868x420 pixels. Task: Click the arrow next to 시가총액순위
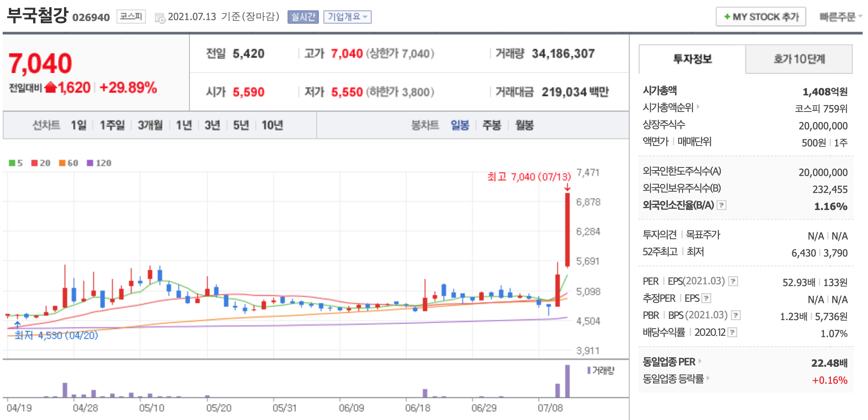click(x=698, y=107)
